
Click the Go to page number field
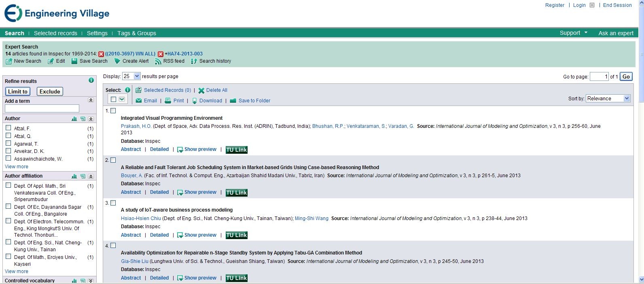[x=599, y=76]
